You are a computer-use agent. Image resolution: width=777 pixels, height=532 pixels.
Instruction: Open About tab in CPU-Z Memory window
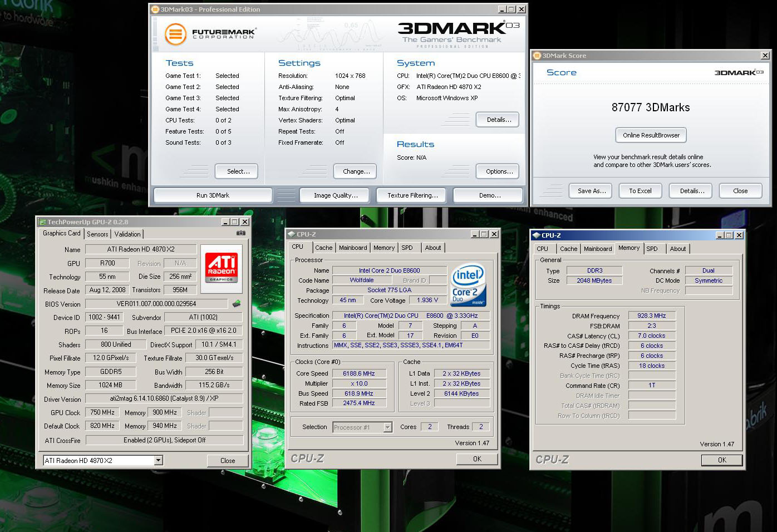point(678,249)
